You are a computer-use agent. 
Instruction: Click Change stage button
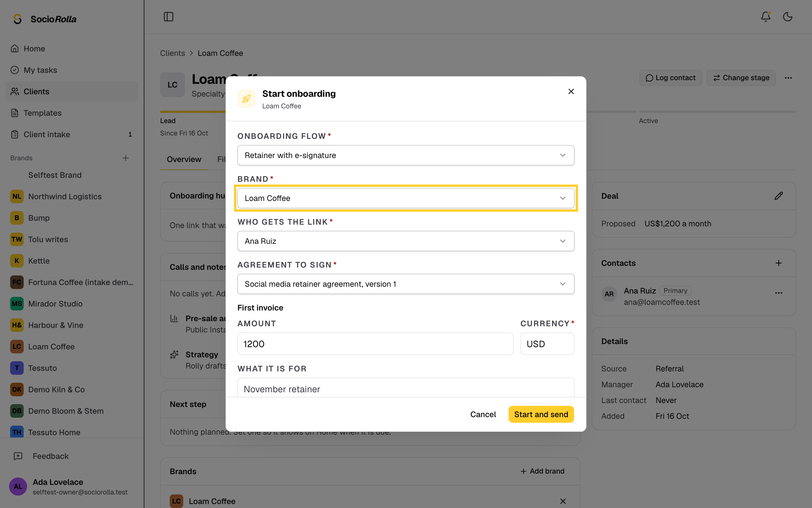(741, 78)
